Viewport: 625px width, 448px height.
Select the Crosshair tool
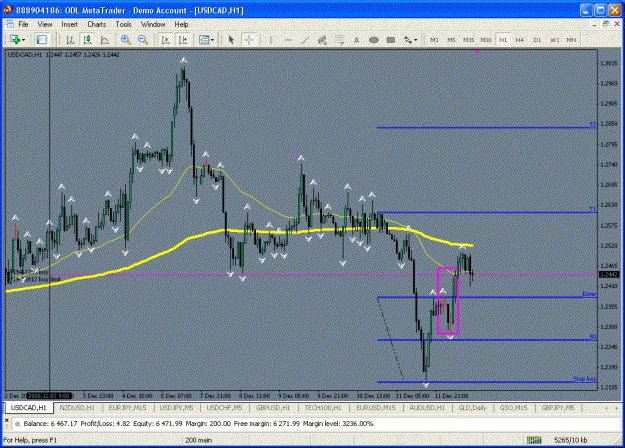[x=249, y=40]
